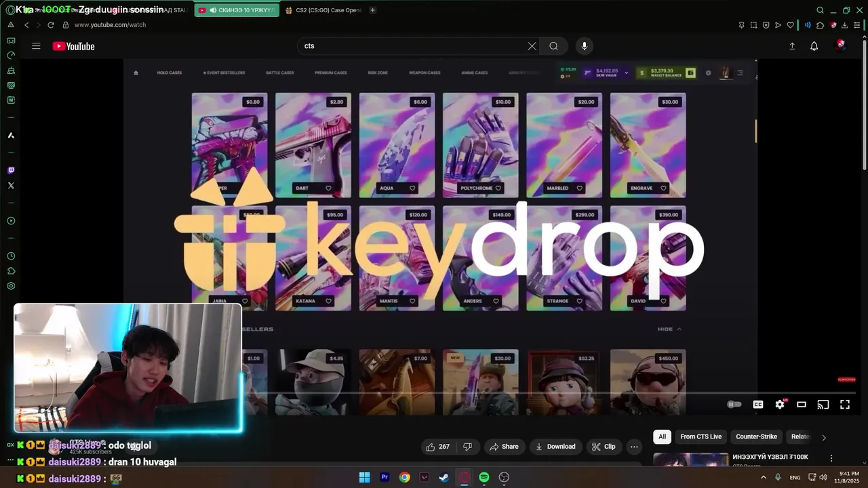Open the sidebar history clock icon
The image size is (868, 488).
pos(11,256)
